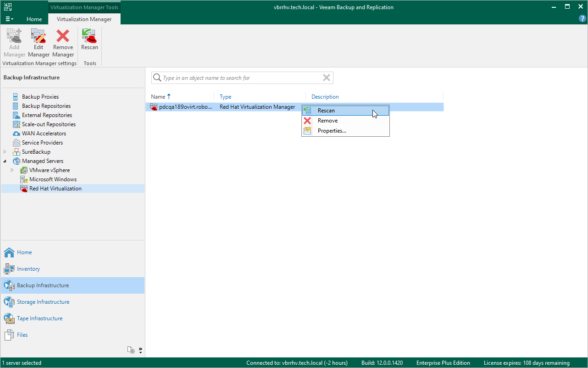Select Backup Repositories in the tree
Viewport: 588px width, 368px height.
click(46, 106)
